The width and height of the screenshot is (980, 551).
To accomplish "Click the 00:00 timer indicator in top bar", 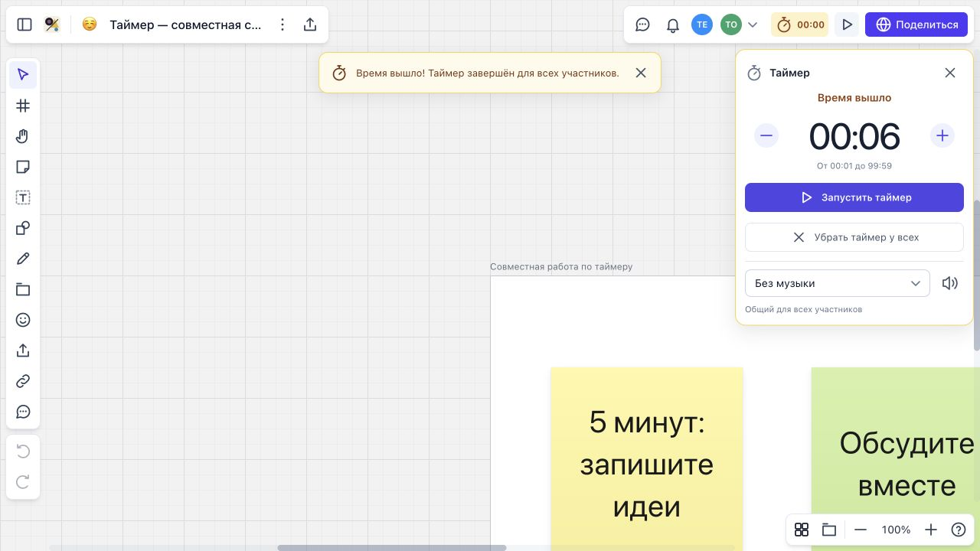I will tap(800, 24).
